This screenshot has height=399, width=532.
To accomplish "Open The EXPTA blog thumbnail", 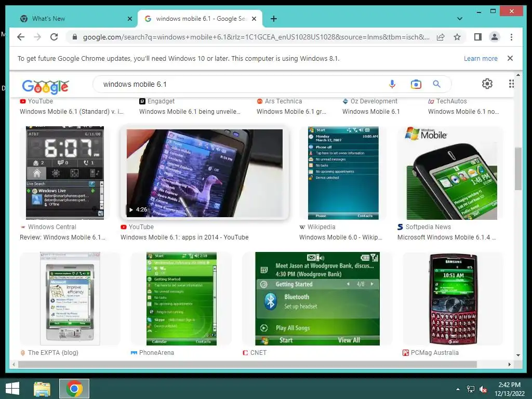I will (x=70, y=299).
